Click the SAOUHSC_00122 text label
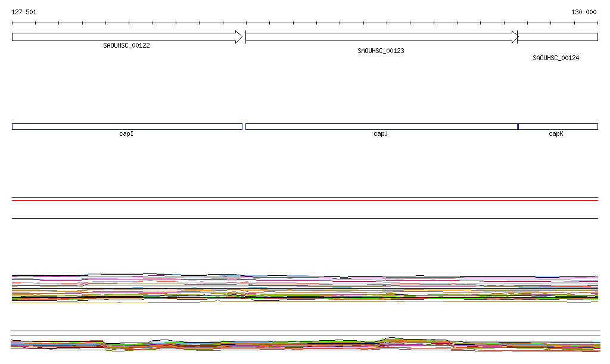 [x=126, y=45]
